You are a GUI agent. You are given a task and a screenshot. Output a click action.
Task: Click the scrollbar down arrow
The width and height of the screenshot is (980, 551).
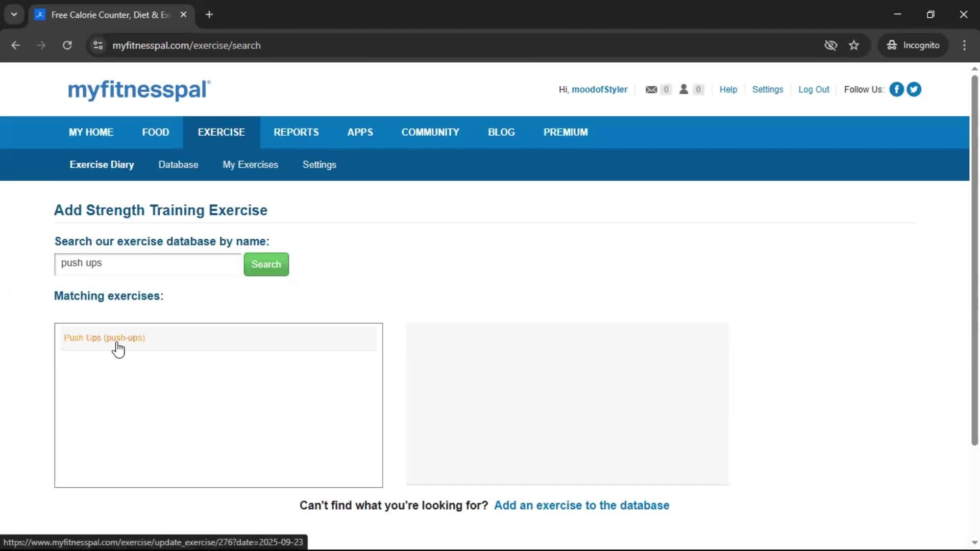(974, 543)
